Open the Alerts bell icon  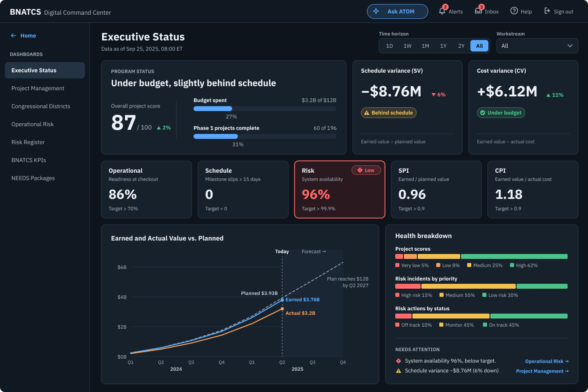point(442,11)
